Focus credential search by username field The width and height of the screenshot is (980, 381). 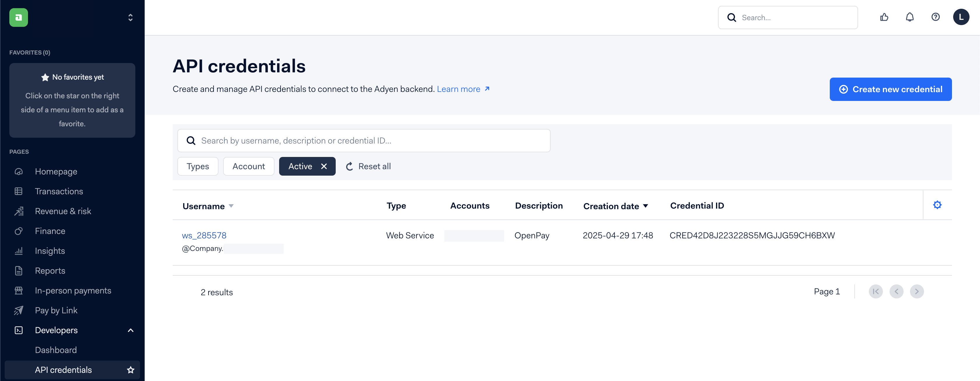(x=364, y=140)
